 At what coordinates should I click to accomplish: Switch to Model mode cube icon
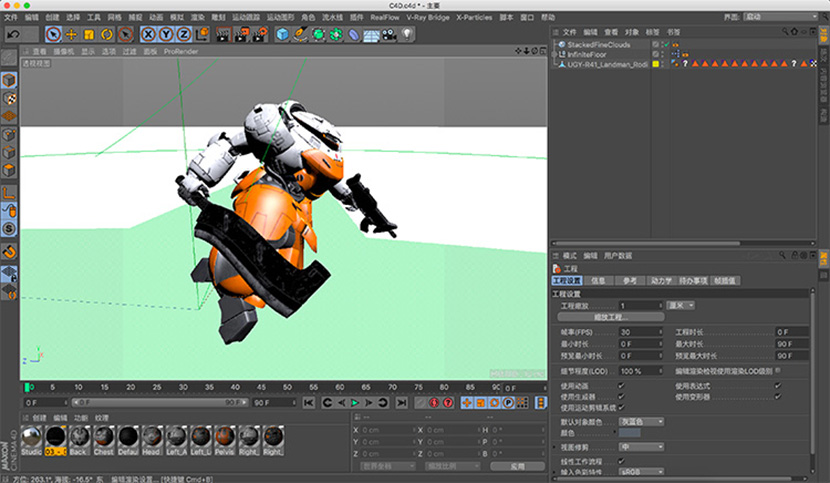9,80
